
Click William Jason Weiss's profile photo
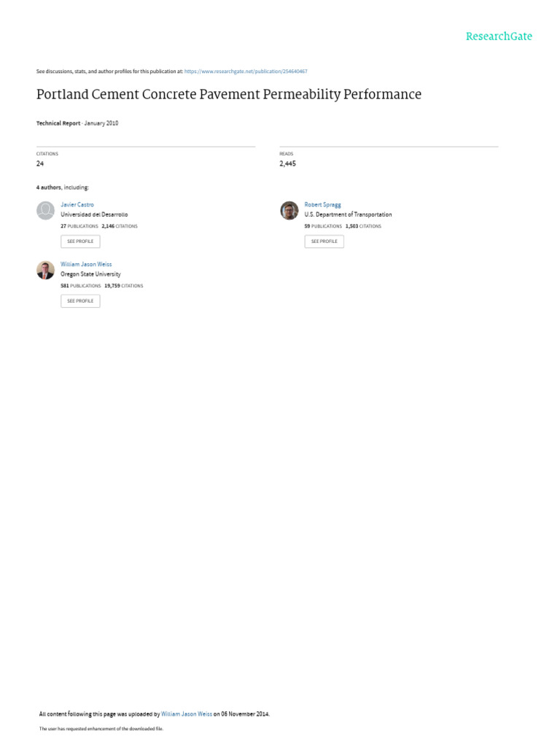pyautogui.click(x=45, y=270)
